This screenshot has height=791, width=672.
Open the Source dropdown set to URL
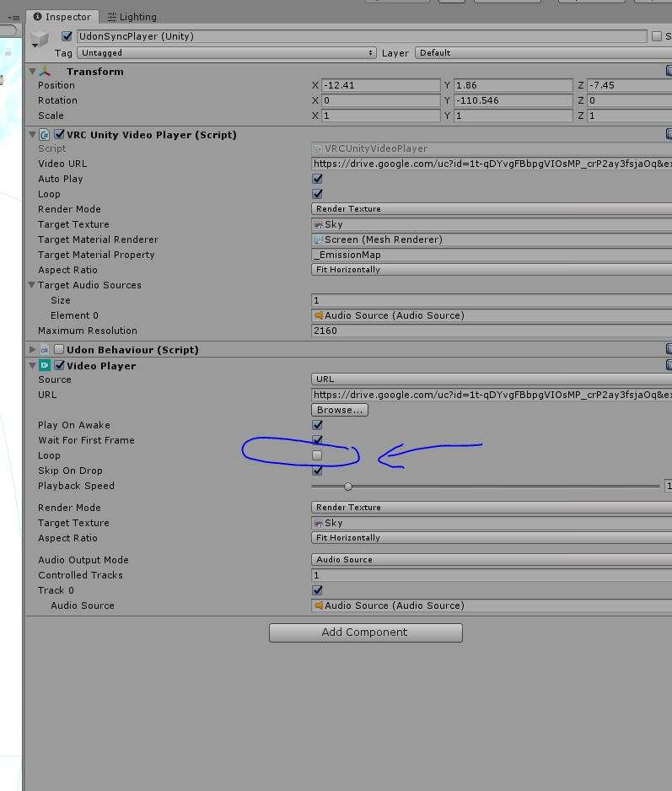491,379
